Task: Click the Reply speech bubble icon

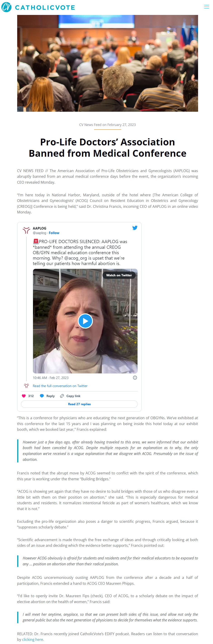Action: click(x=42, y=396)
